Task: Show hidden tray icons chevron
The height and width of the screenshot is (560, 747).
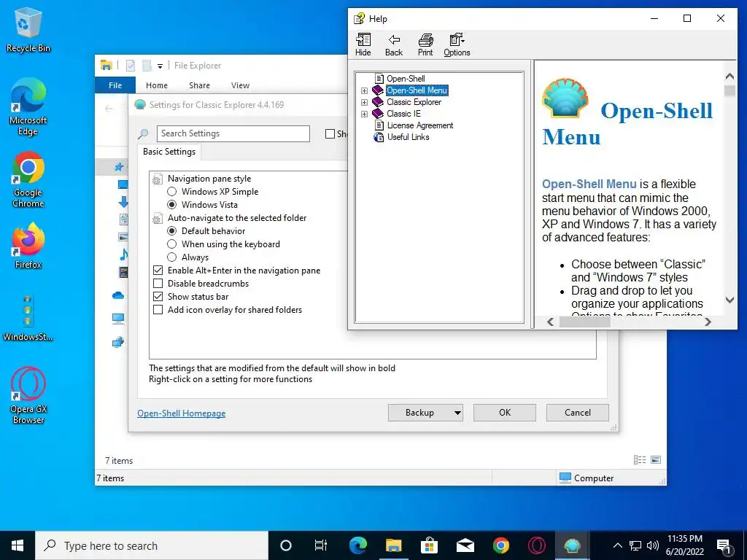Action: (x=617, y=545)
